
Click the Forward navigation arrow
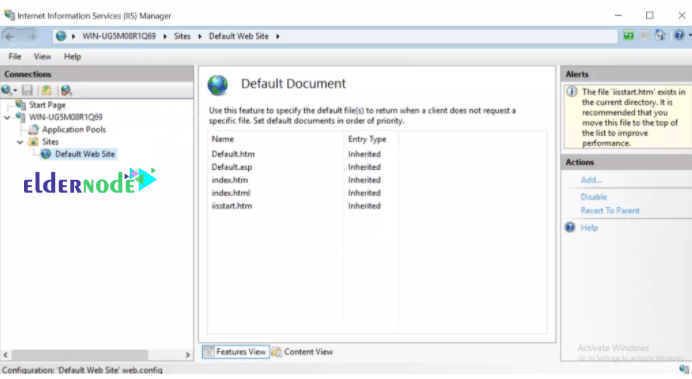click(x=30, y=37)
